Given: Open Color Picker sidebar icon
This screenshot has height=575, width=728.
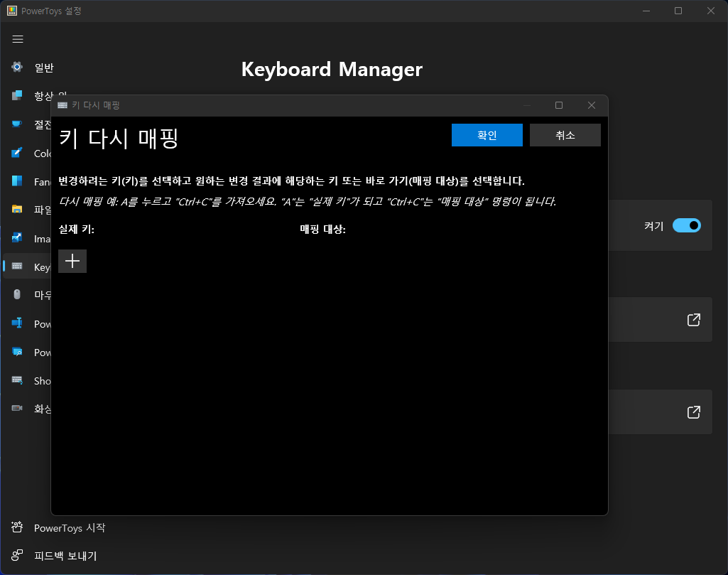Looking at the screenshot, I should pyautogui.click(x=17, y=152).
